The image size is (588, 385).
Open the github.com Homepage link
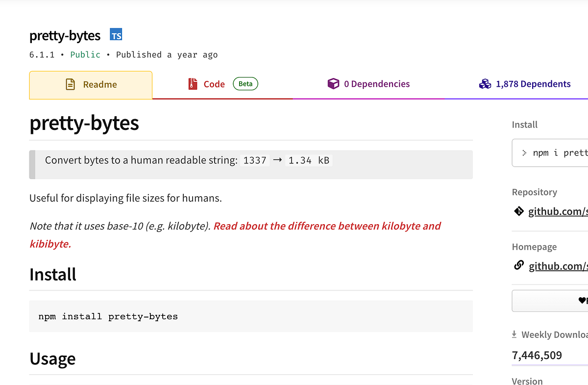[x=558, y=265]
